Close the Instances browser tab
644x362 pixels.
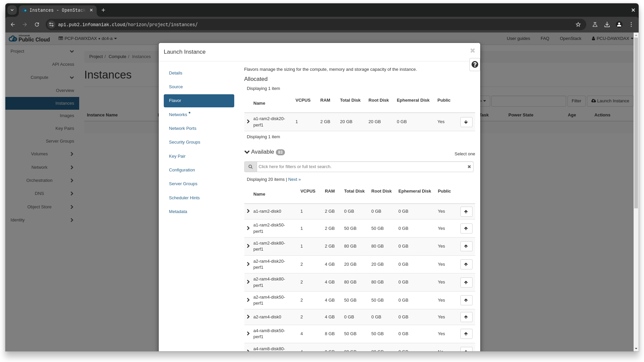pos(91,10)
